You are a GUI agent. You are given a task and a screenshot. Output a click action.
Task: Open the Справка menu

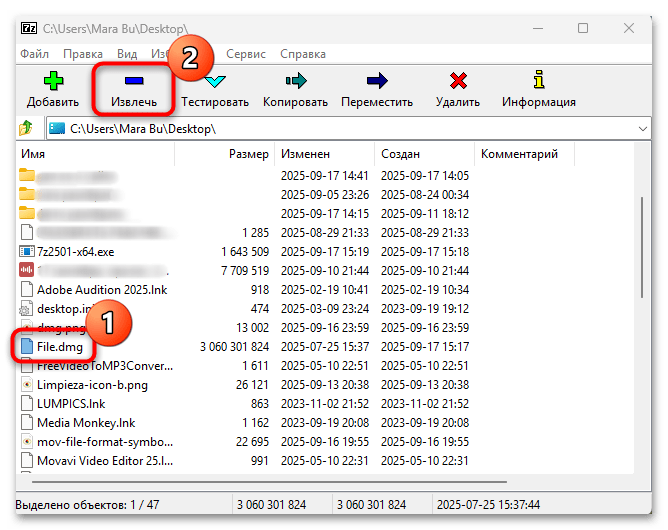pos(303,54)
